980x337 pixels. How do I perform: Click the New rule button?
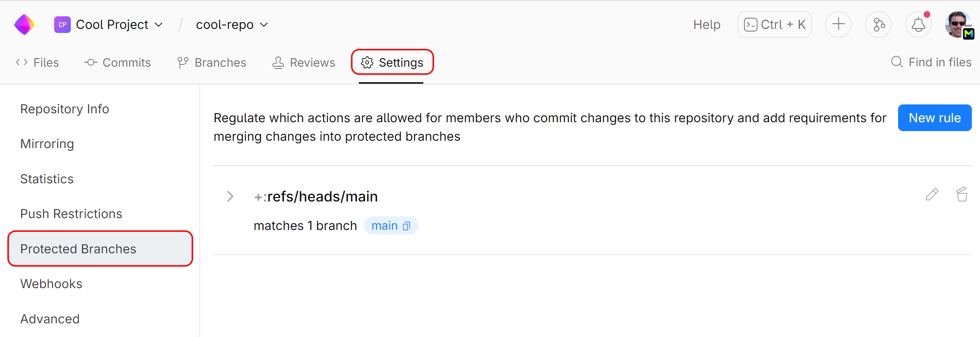click(x=934, y=118)
